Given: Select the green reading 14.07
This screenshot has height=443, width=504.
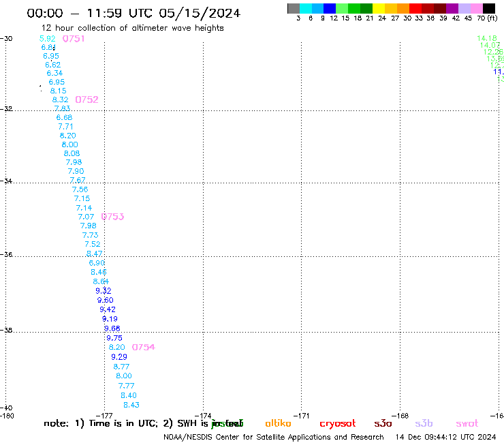Looking at the screenshot, I should 490,45.
